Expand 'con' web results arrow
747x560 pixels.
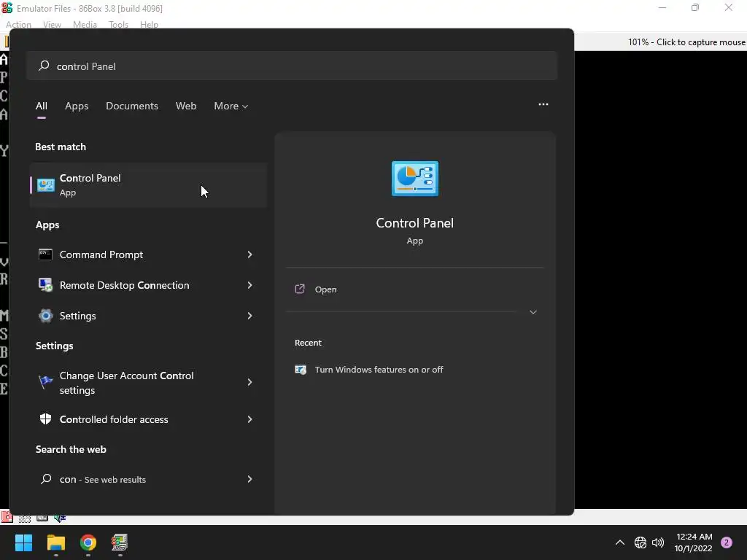(x=249, y=479)
